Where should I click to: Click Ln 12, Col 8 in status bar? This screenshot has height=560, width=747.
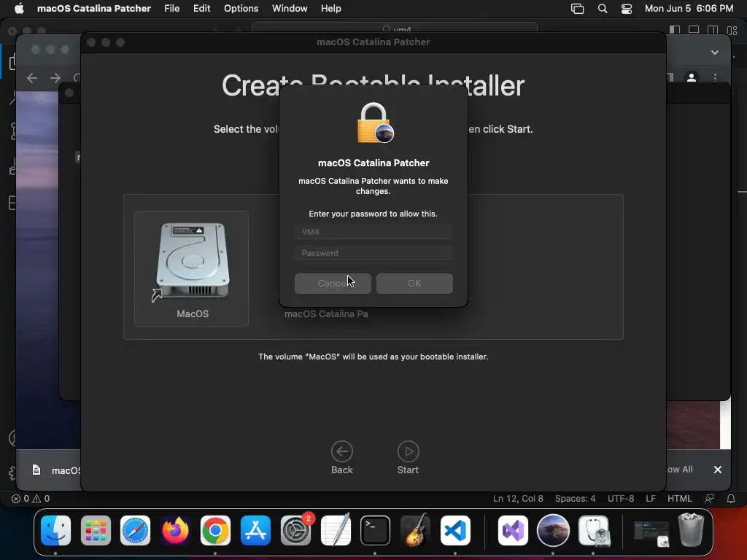click(518, 499)
